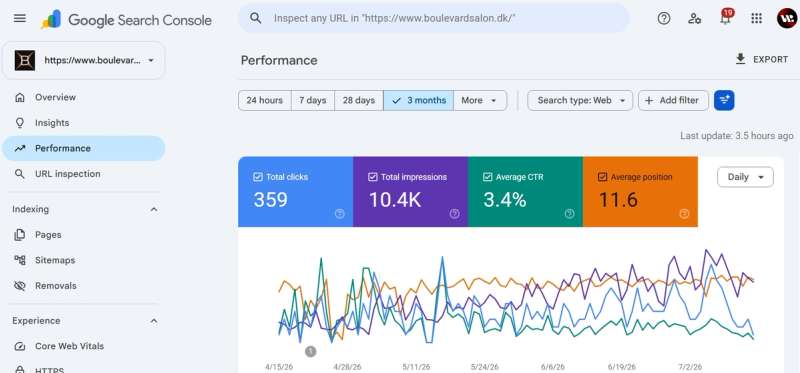Click the Last update: 3.5 hours ago text
Screen dimensions: 800x373
click(x=737, y=136)
